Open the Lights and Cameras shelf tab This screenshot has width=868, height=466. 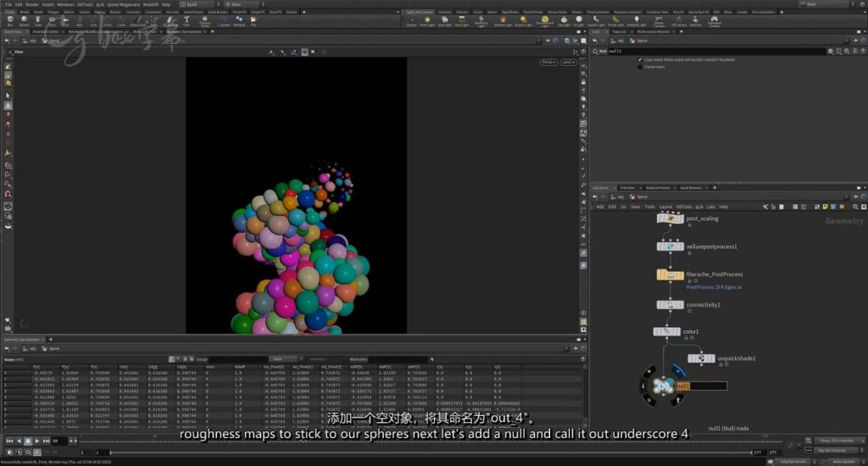[420, 12]
